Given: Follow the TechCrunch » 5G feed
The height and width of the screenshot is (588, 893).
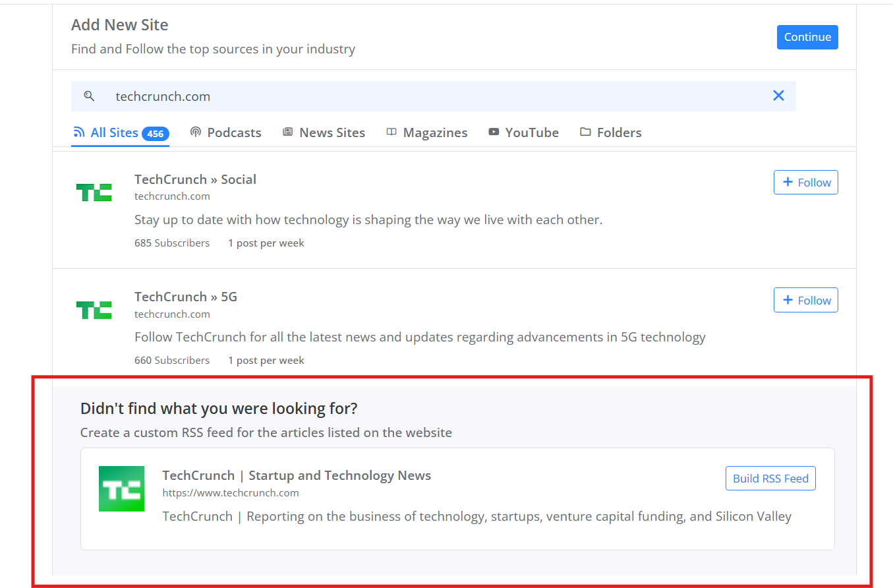Looking at the screenshot, I should point(805,301).
